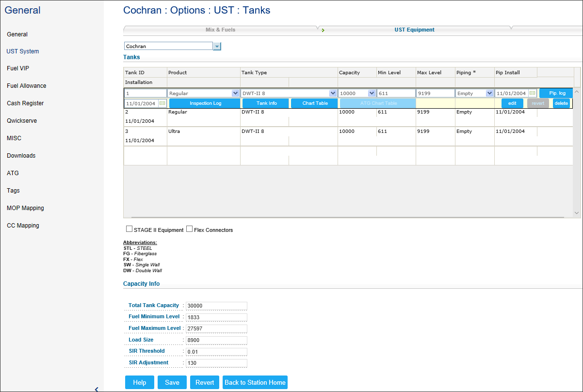Screen dimensions: 583x392
Task: Click the Product column header
Action: pyautogui.click(x=204, y=73)
